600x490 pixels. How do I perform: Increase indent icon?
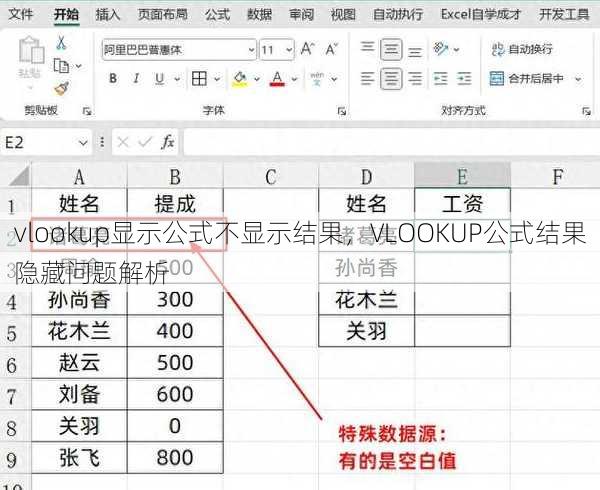464,79
